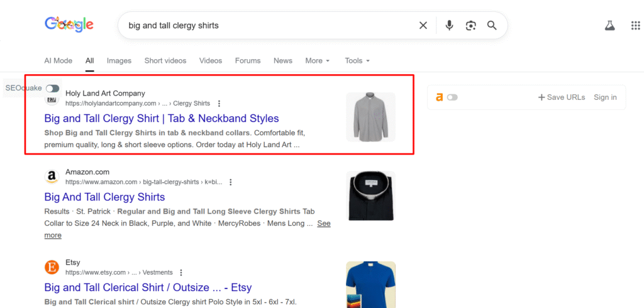This screenshot has width=644, height=308.
Task: Click the magnifying glass search icon
Action: [492, 26]
